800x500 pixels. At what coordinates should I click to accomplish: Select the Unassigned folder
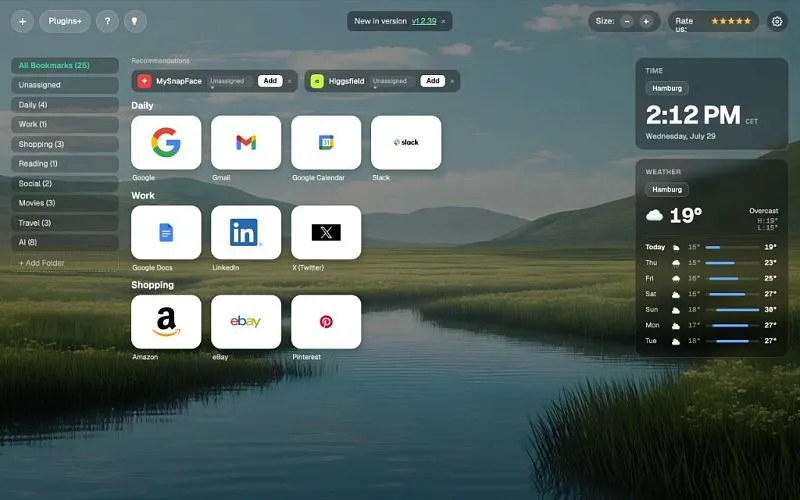(x=65, y=85)
